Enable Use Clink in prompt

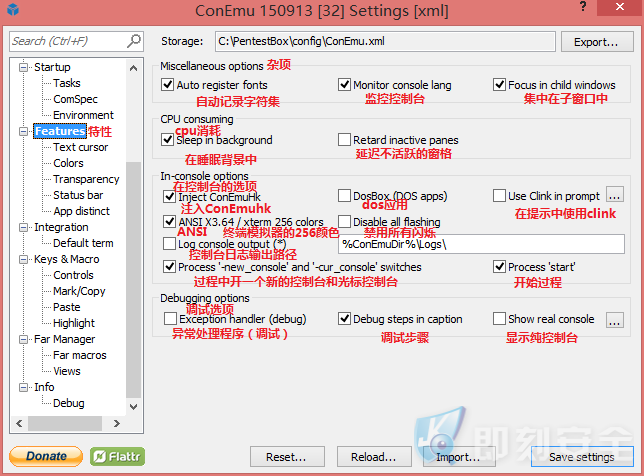(499, 196)
